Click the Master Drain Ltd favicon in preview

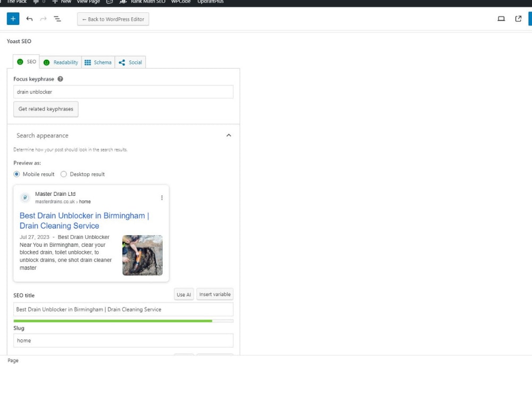(x=25, y=197)
